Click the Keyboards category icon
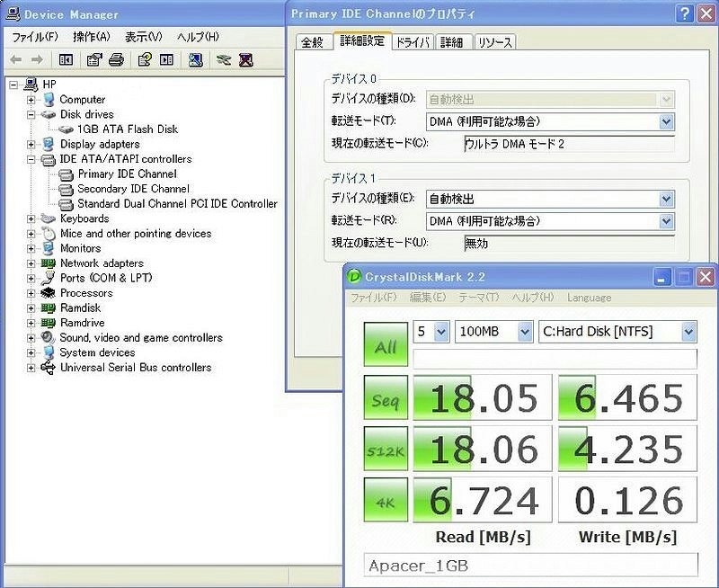This screenshot has width=719, height=588. tap(49, 218)
